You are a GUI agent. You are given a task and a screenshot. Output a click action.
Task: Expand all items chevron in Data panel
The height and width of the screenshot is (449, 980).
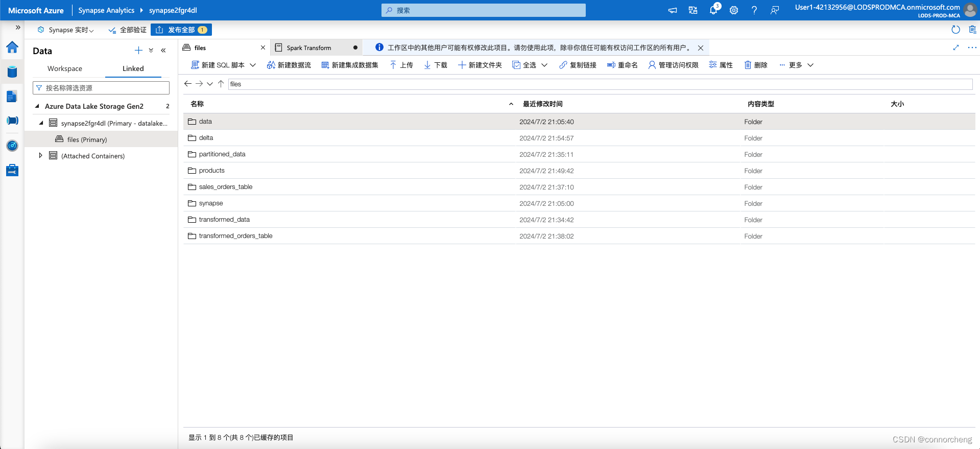pos(151,50)
